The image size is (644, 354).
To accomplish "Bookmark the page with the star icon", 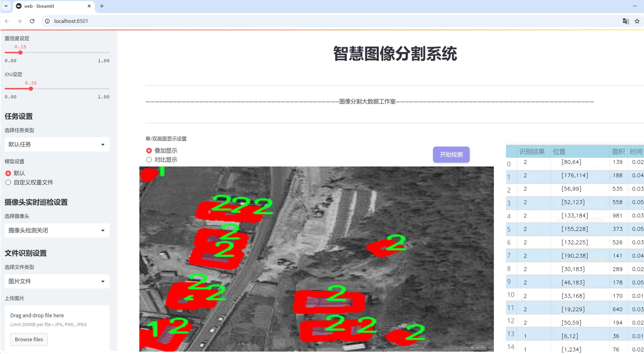I will click(637, 21).
